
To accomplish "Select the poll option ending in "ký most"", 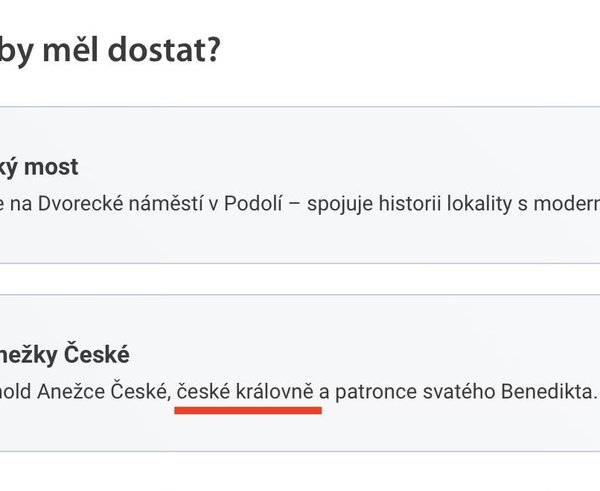I will (x=300, y=185).
